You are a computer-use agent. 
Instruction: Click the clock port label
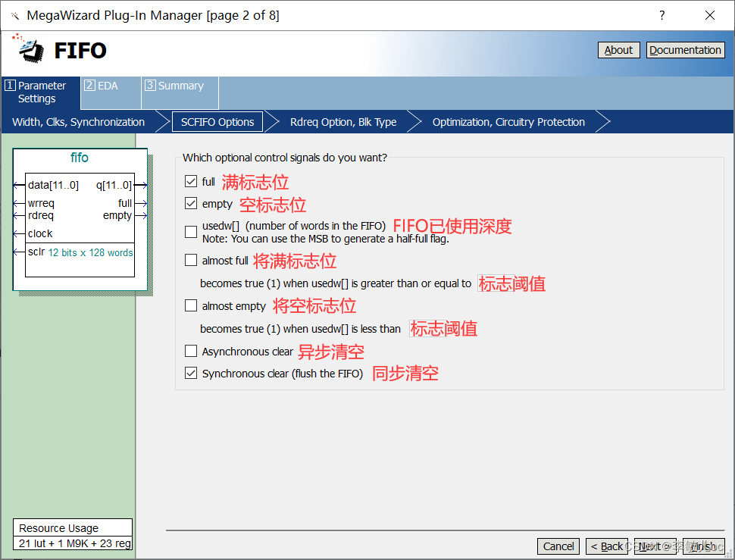click(40, 233)
